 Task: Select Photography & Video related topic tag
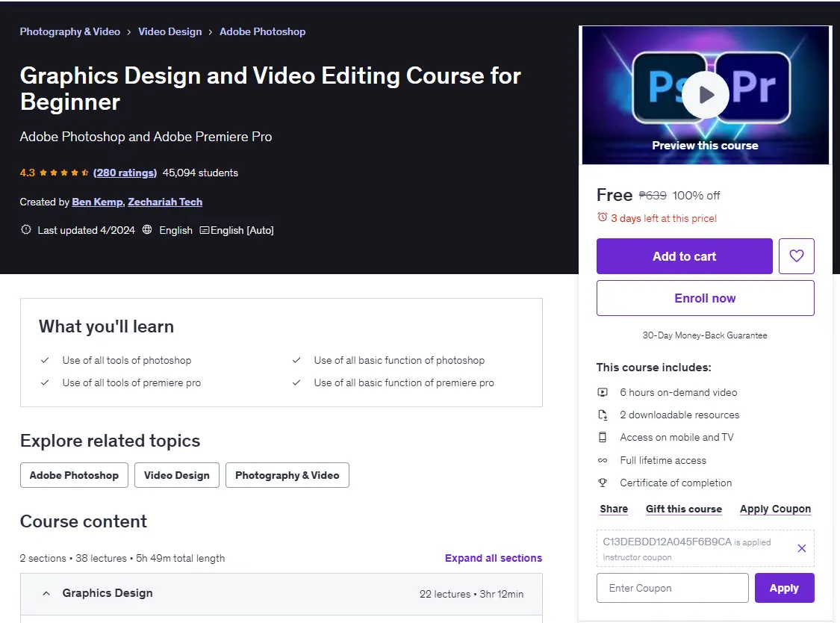click(287, 475)
